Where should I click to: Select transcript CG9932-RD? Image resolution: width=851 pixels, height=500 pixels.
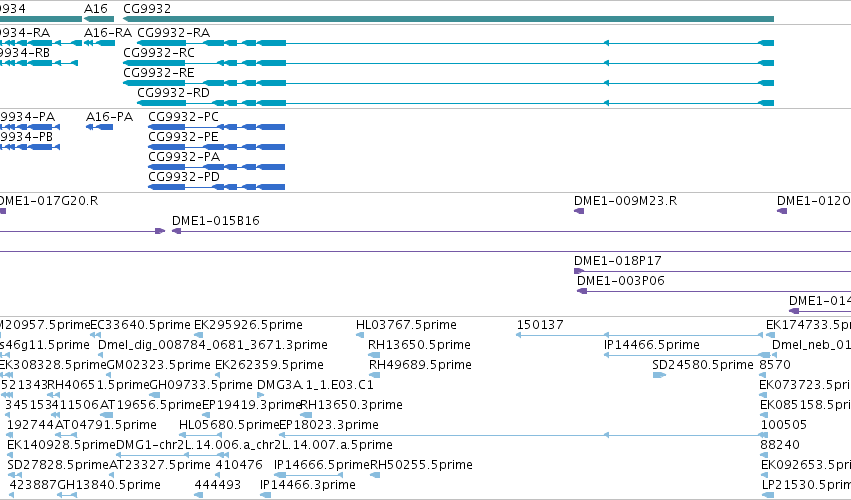pyautogui.click(x=455, y=103)
